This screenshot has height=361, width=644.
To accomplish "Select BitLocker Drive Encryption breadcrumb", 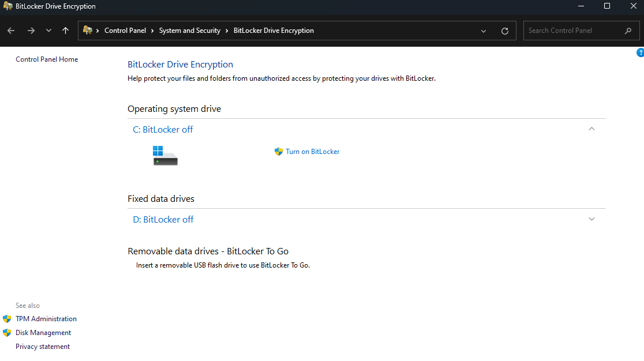I will tap(274, 31).
